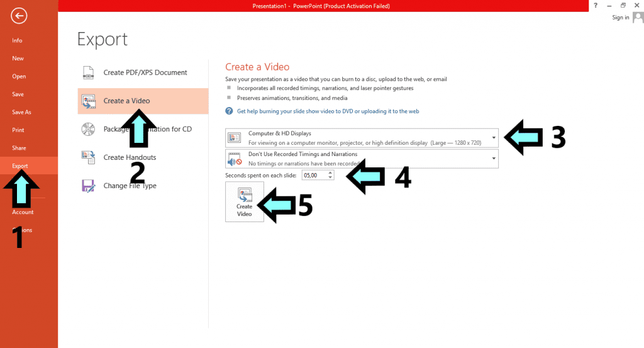Select Create Handouts option
The height and width of the screenshot is (348, 644).
pos(143,157)
